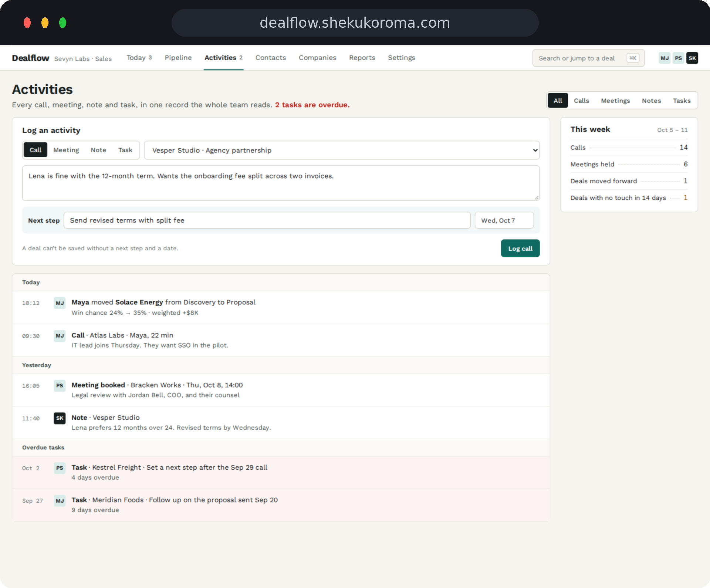
Task: Open the Kestrel Freight overdue task
Action: point(281,472)
